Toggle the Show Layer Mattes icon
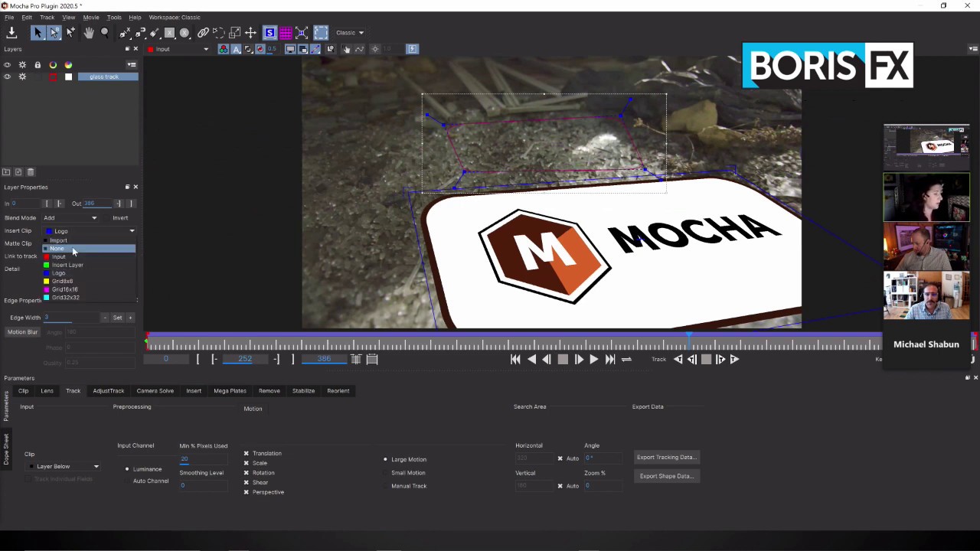 click(x=248, y=49)
